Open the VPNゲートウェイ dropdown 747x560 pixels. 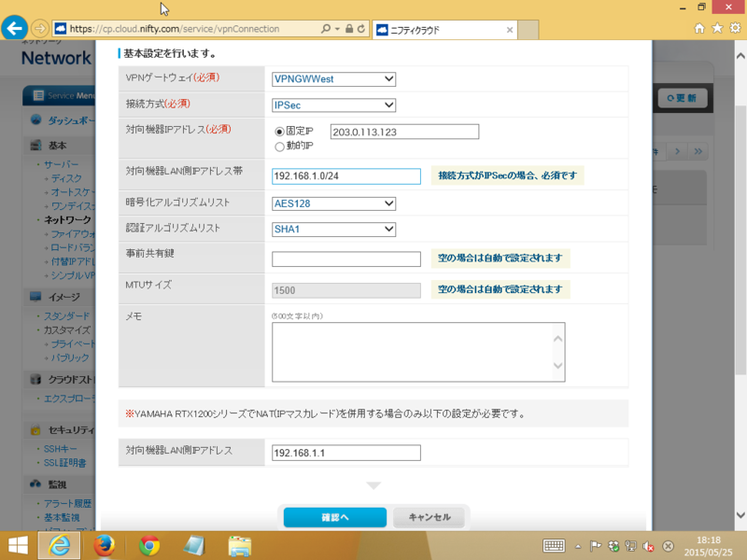[x=333, y=79]
